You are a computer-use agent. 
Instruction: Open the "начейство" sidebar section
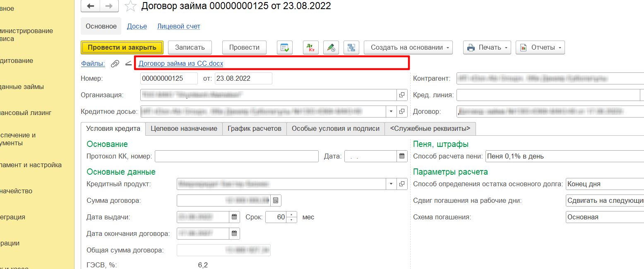coord(16,191)
